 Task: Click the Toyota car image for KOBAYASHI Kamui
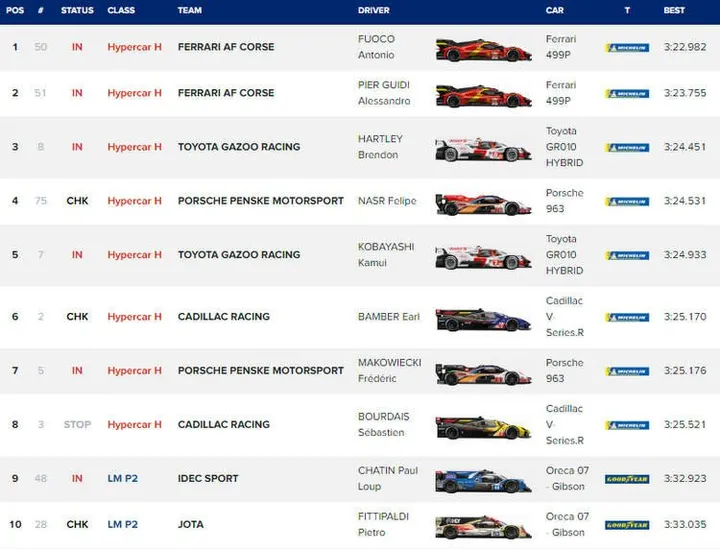484,257
